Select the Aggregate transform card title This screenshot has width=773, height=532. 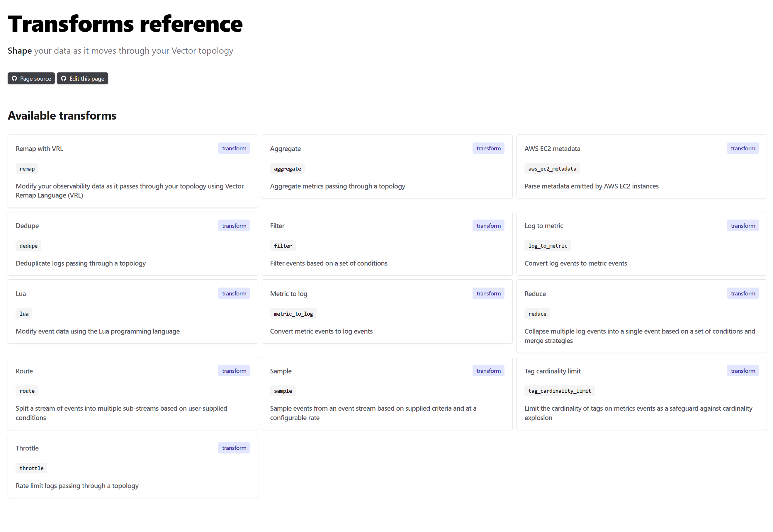[285, 149]
